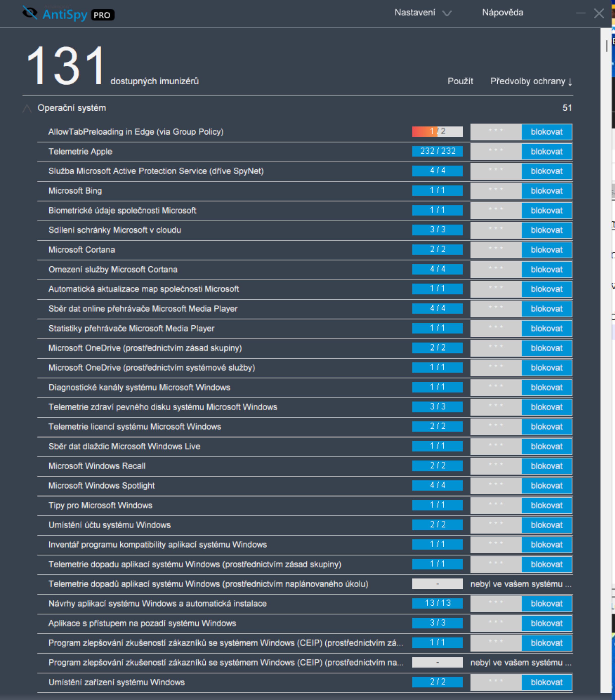Click the 'dostupných imunizérů' label
The image size is (615, 700).
(x=155, y=81)
